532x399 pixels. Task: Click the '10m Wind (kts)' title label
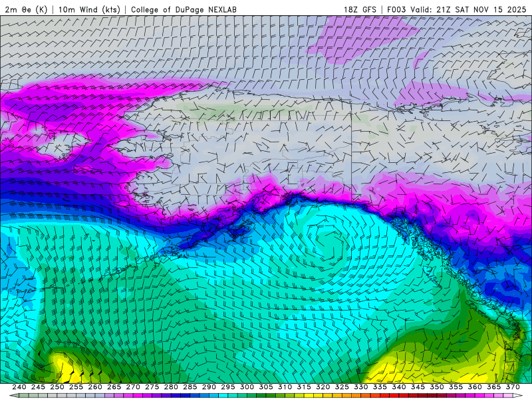[x=89, y=9]
